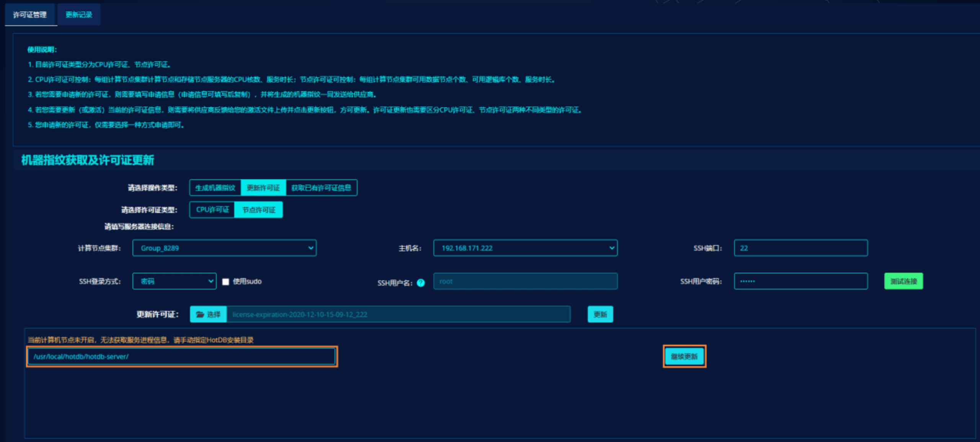This screenshot has width=980, height=442.
Task: Open the Group_8289 compute cluster dropdown
Action: point(224,248)
